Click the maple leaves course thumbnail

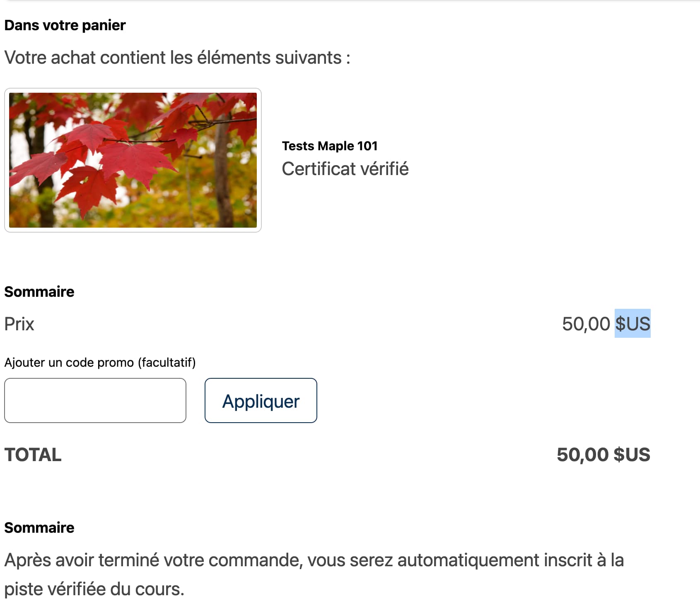133,160
